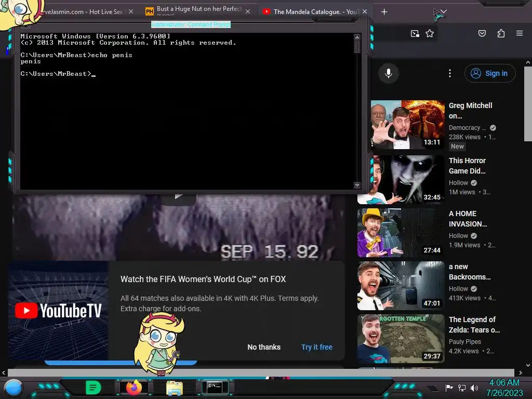
Task: Click the YouTube TV ad logo
Action: coord(58,311)
